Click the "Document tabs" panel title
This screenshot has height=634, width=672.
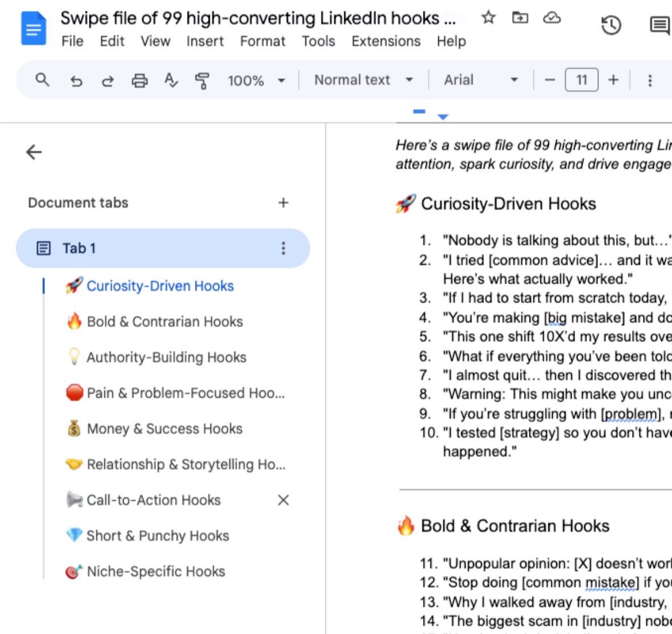78,202
